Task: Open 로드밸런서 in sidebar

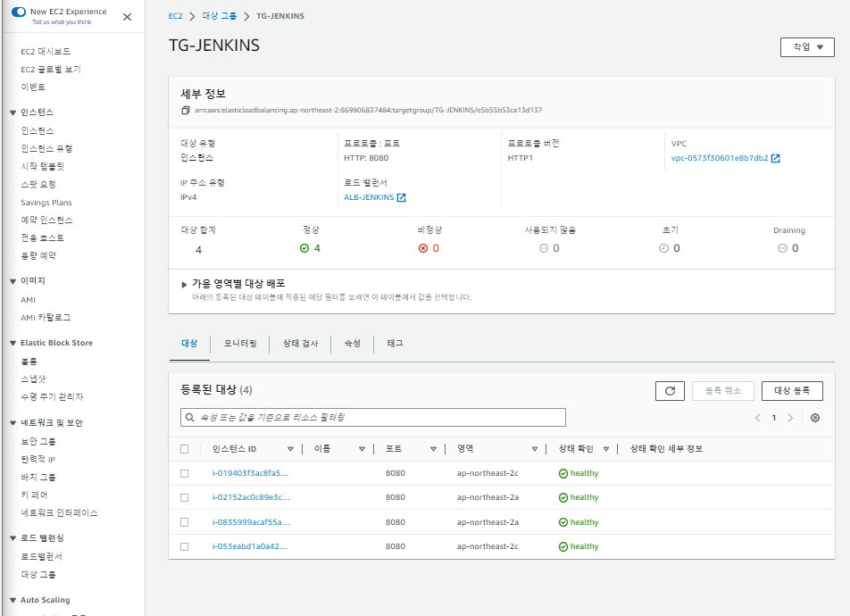Action: click(x=41, y=557)
